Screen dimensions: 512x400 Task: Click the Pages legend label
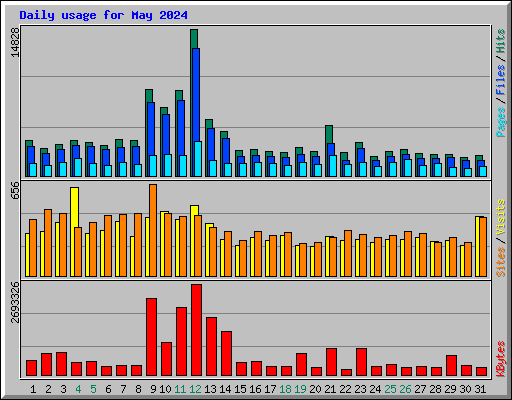(x=501, y=122)
